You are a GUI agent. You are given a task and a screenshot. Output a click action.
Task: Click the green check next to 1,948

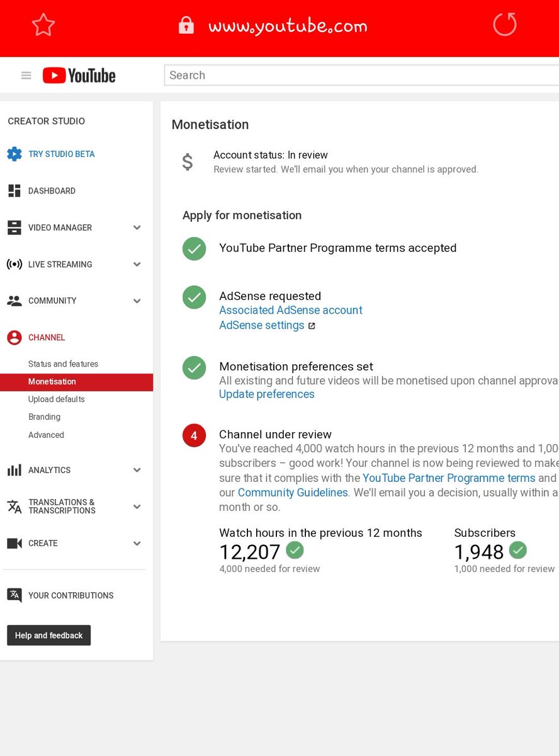(x=517, y=550)
